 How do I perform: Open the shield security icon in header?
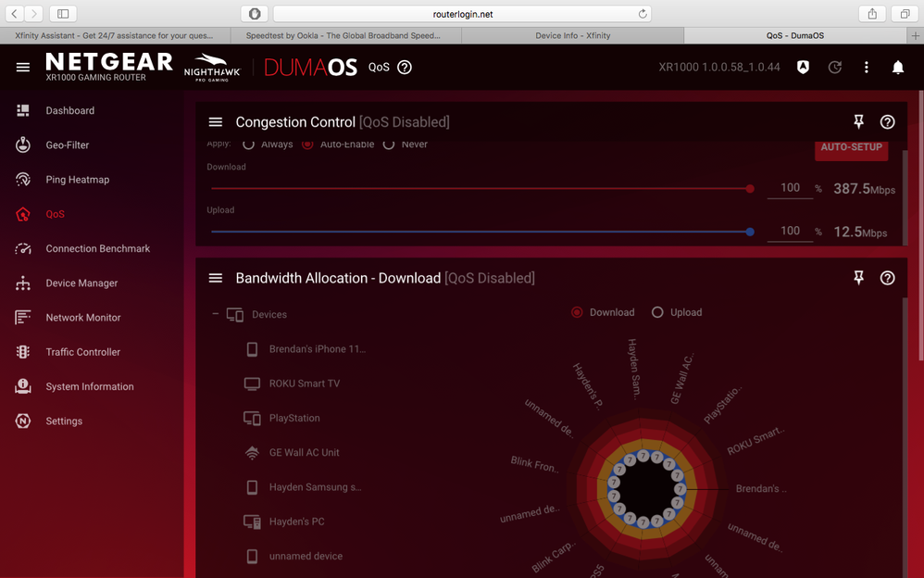(803, 68)
